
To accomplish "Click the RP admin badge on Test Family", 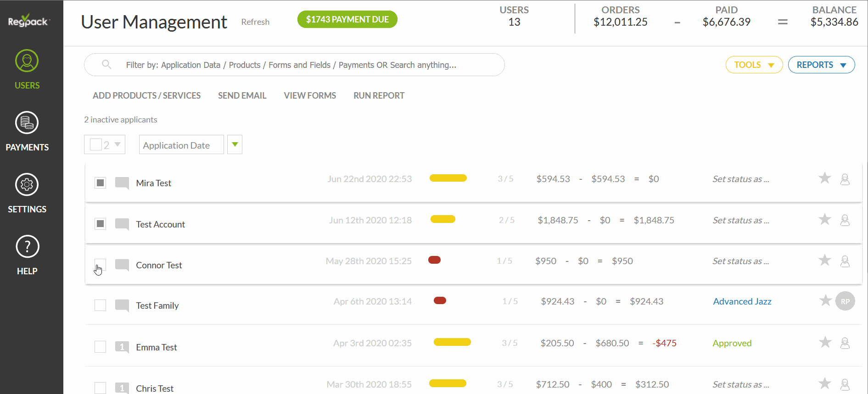I will click(845, 301).
